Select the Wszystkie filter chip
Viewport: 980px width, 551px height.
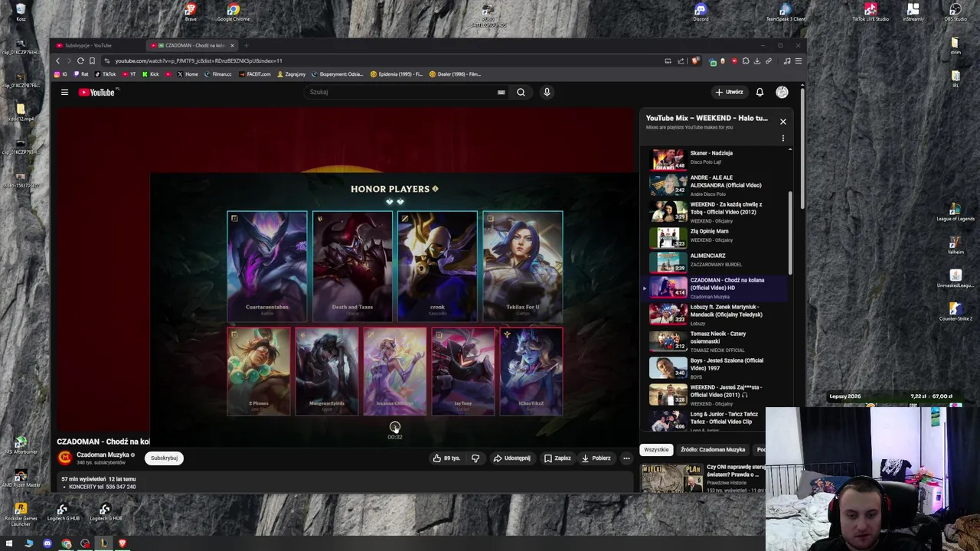tap(656, 449)
